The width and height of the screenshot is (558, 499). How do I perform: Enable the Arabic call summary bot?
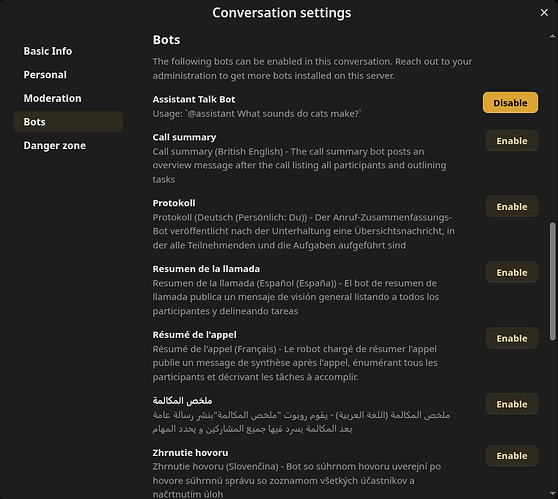click(x=512, y=404)
